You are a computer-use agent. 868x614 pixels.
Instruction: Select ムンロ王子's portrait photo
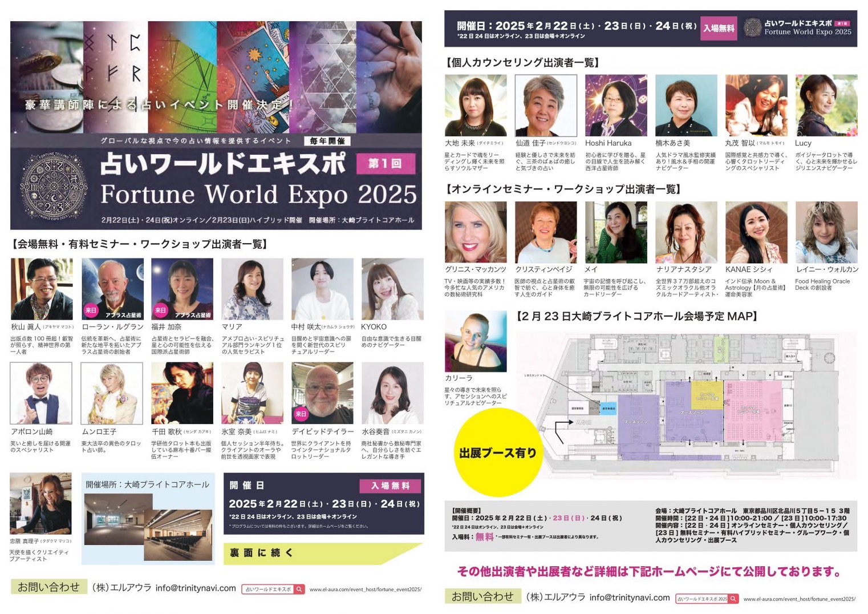point(112,393)
